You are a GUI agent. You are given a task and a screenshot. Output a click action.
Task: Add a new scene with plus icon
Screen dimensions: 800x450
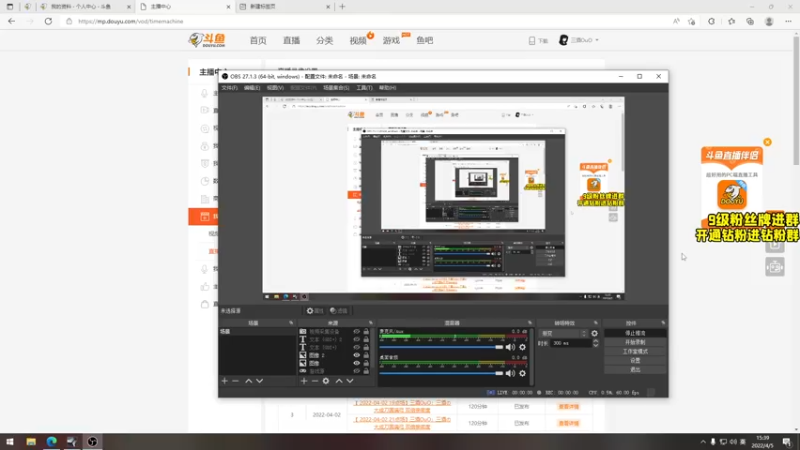(224, 381)
